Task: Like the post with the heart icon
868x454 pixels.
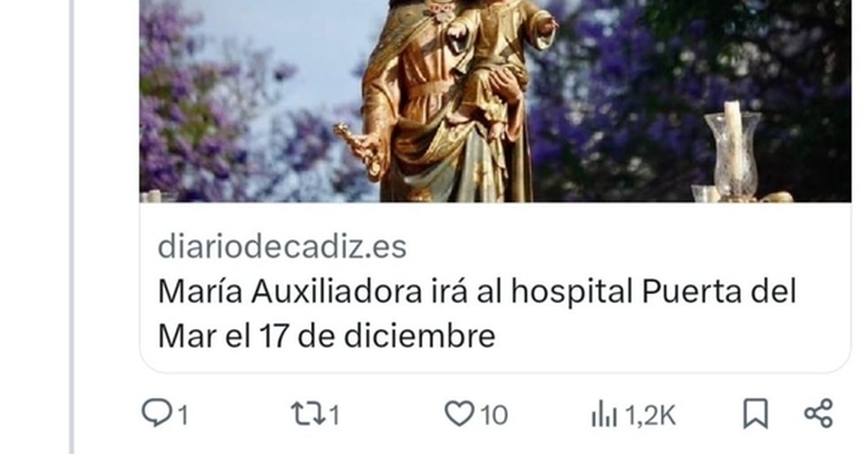Action: point(459,413)
